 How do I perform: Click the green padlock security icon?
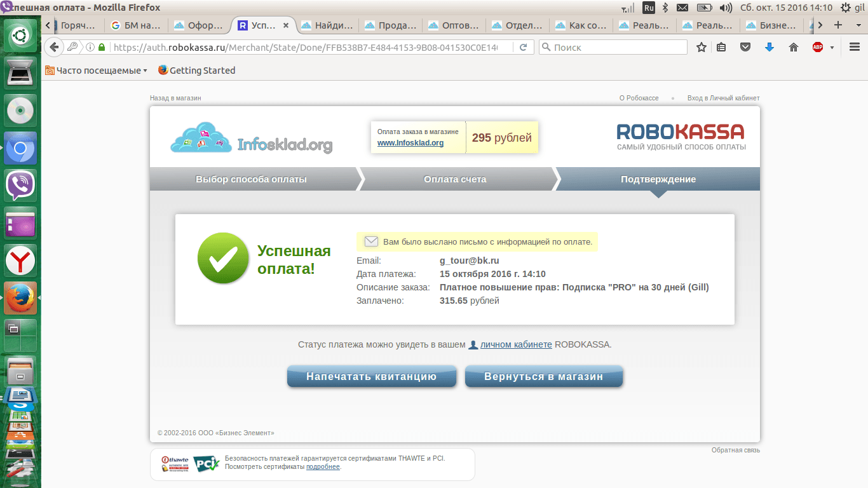point(101,47)
